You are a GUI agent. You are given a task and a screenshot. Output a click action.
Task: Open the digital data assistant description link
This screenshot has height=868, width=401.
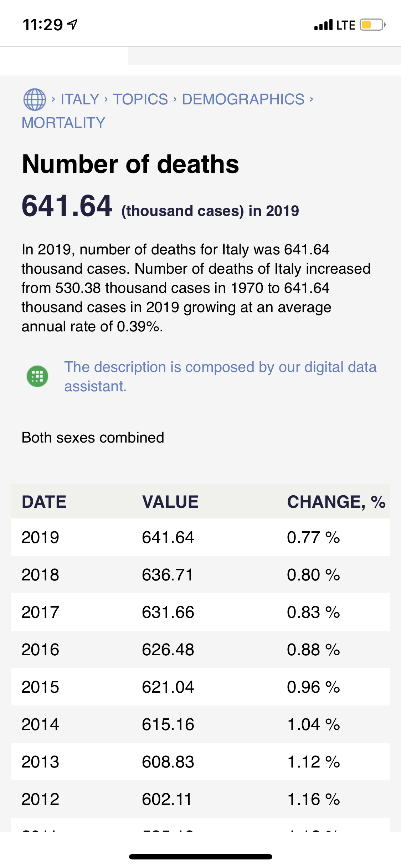pos(220,377)
